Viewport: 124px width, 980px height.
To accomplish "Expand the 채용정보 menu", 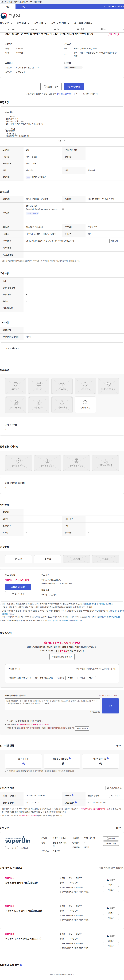I will coord(6,23).
